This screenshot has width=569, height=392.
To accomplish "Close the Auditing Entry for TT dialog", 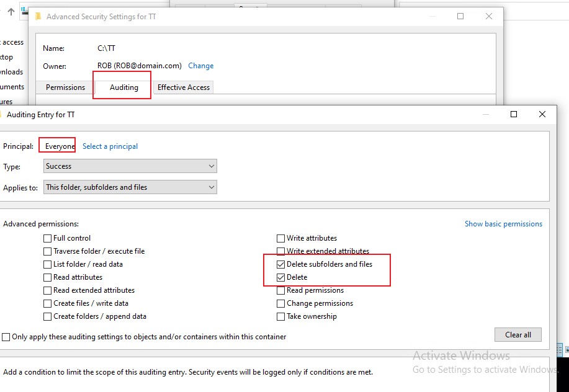I will click(x=542, y=114).
